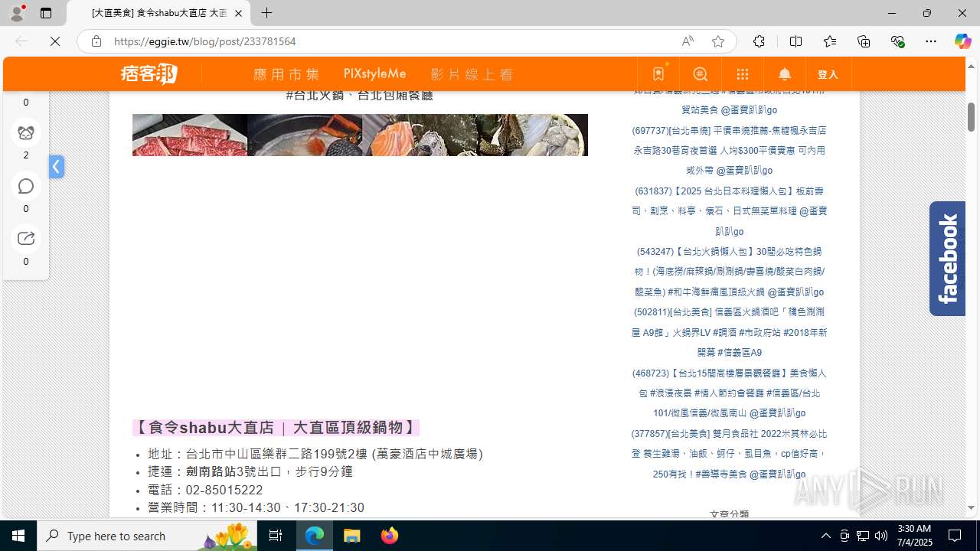Screen dimensions: 980x551
Task: Open browser Extensions puzzle icon
Action: (759, 41)
